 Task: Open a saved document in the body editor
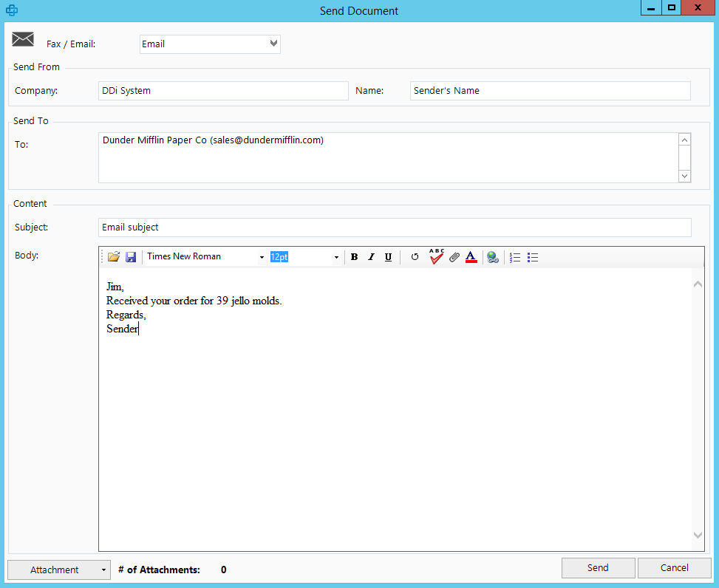[x=113, y=256]
